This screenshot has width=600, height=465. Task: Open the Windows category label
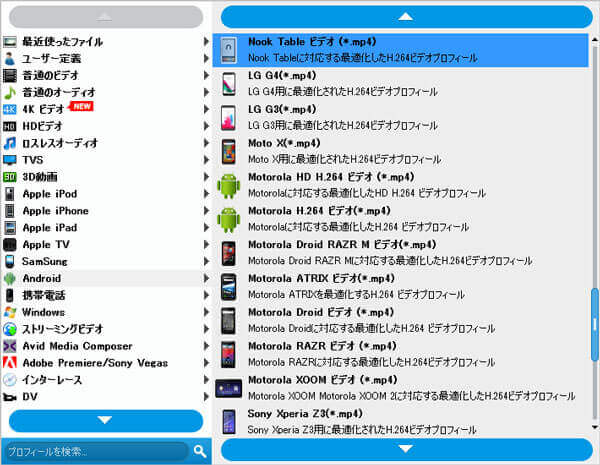point(44,312)
